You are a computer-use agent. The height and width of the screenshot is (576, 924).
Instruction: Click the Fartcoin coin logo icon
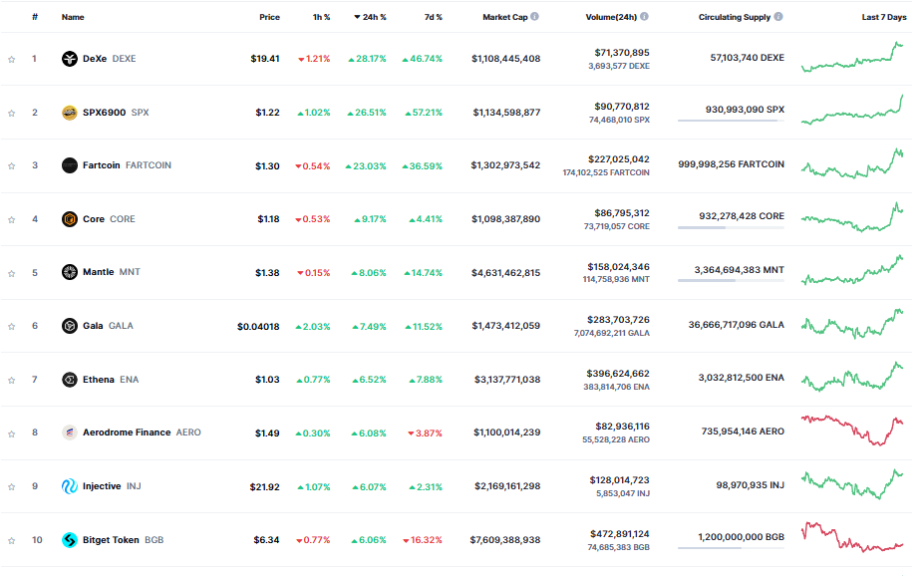coord(70,165)
